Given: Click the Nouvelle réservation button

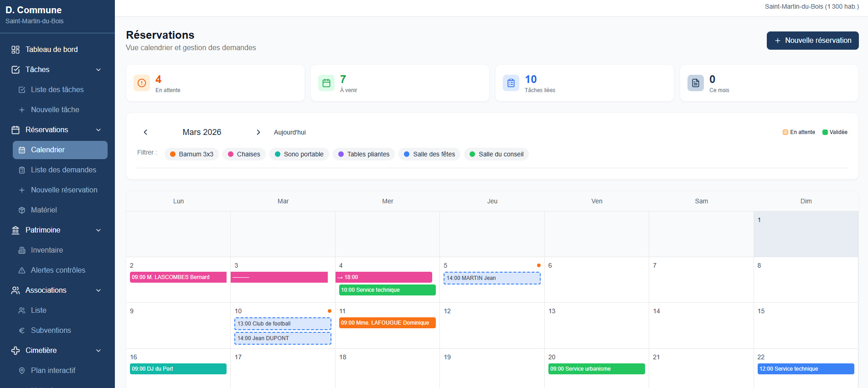Looking at the screenshot, I should pyautogui.click(x=812, y=41).
